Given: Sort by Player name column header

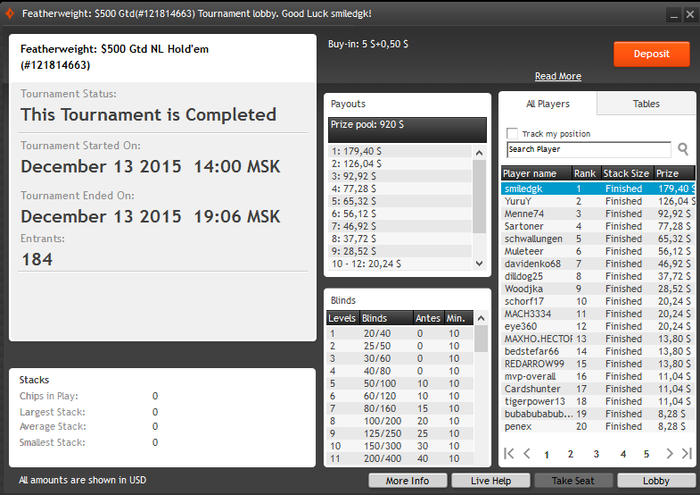Looking at the screenshot, I should click(536, 173).
